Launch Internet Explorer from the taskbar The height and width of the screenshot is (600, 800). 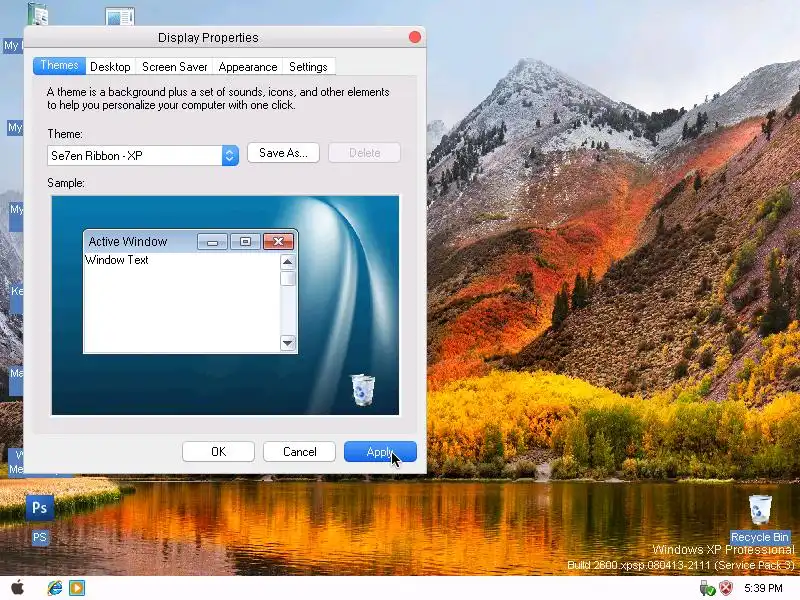point(55,588)
